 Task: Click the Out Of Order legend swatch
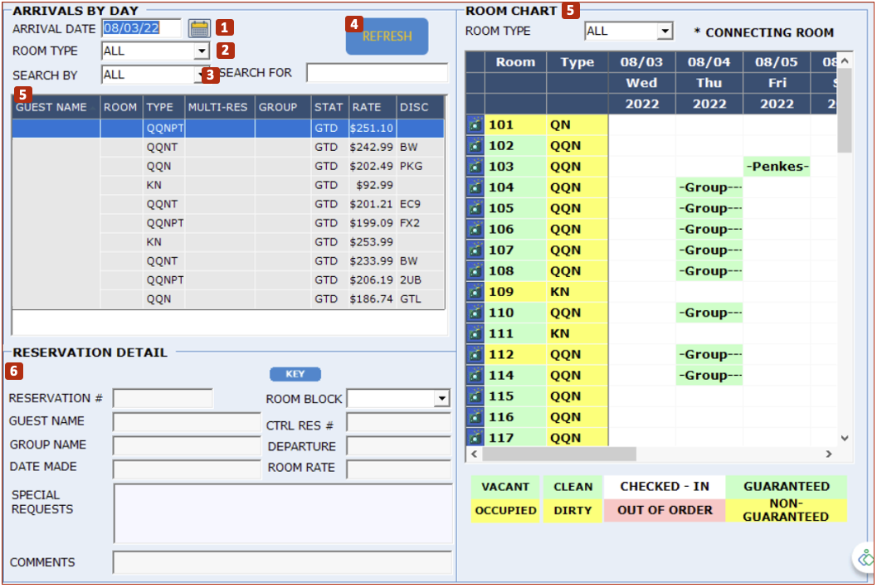click(x=664, y=510)
